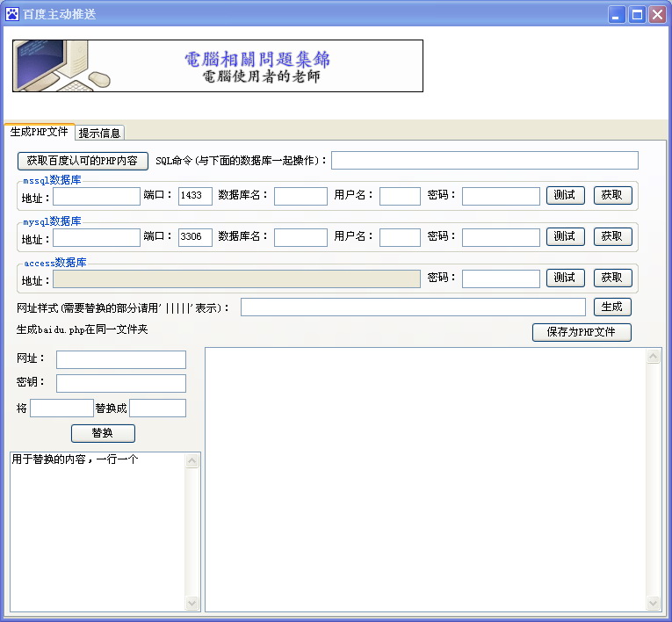Click the 密钥 input field
The image size is (672, 622).
(121, 383)
